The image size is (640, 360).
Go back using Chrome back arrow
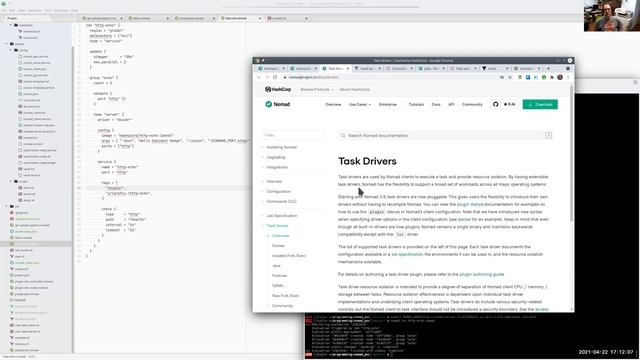pyautogui.click(x=258, y=77)
